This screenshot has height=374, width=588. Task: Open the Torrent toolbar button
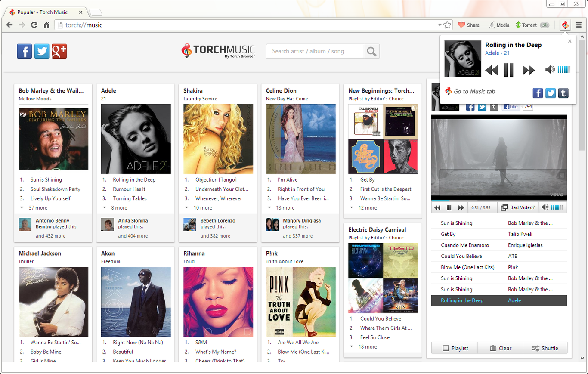tap(526, 25)
